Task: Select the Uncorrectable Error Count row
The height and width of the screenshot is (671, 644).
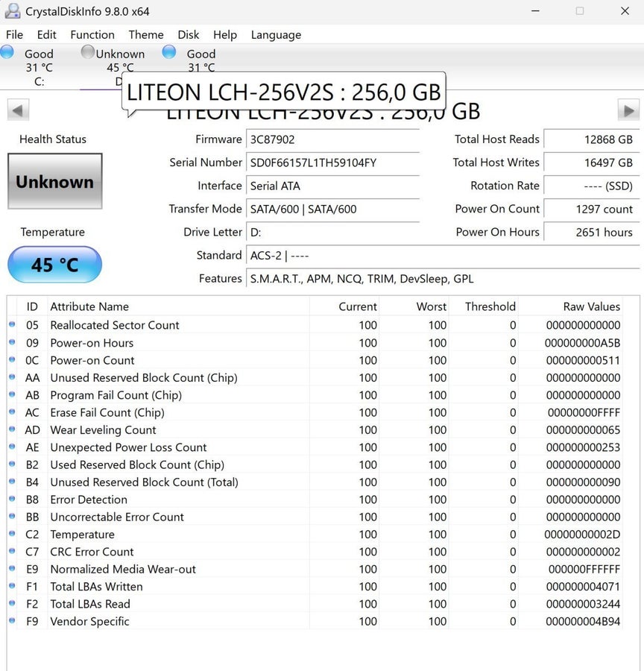Action: pyautogui.click(x=315, y=517)
